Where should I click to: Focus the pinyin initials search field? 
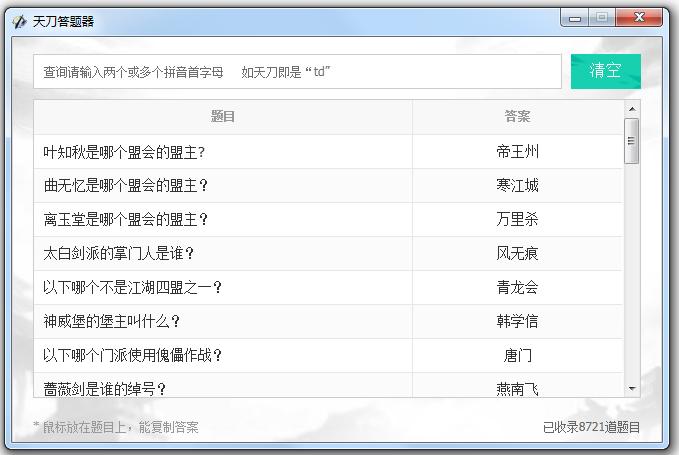[297, 71]
